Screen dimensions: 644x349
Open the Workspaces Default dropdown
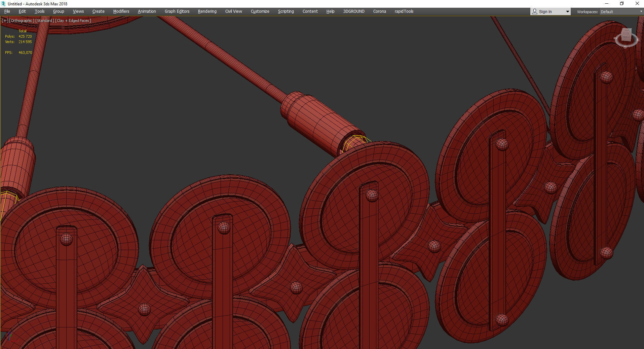tap(621, 12)
